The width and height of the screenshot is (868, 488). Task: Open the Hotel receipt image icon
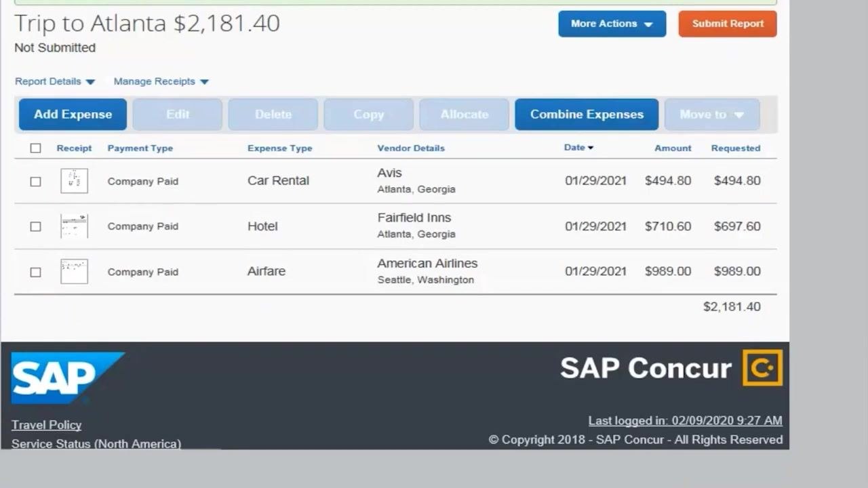tap(74, 226)
